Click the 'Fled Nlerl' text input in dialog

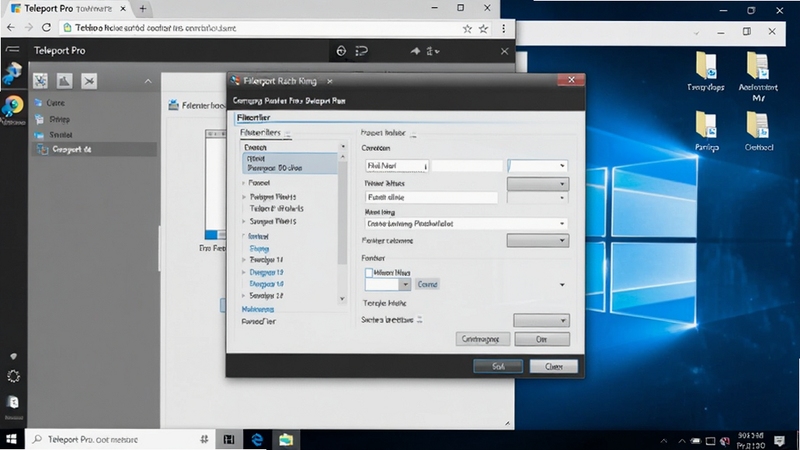(396, 166)
